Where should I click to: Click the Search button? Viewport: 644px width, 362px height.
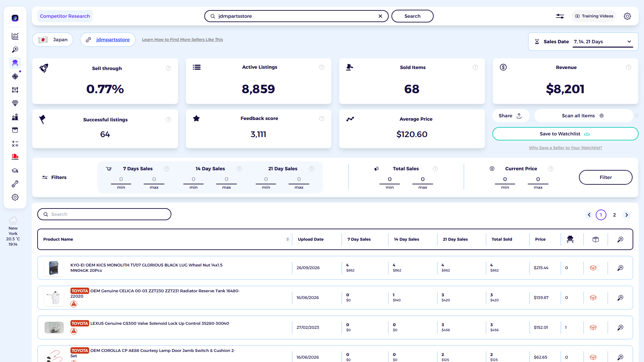click(x=412, y=16)
